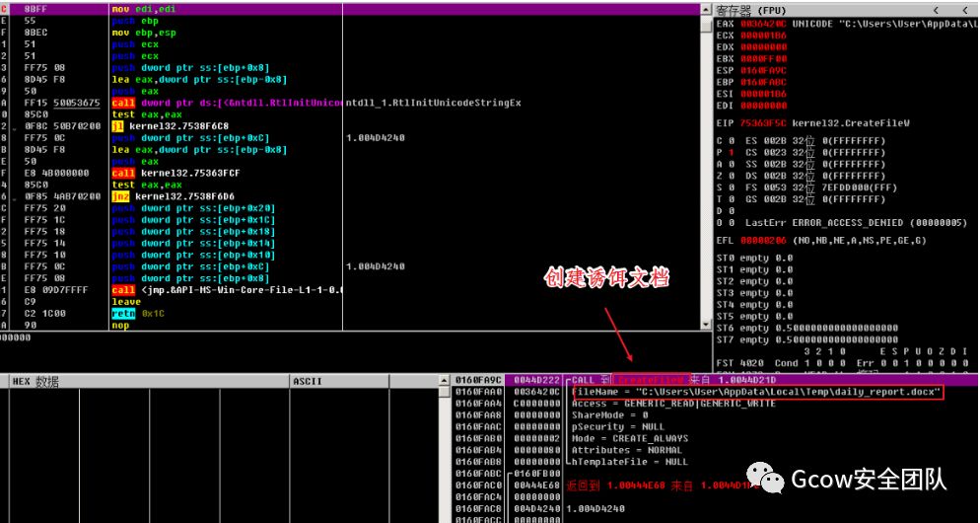Viewport: 980px width, 523px height.
Task: Select Access = GENERIC_READ|GENERIC_WRITE stack row
Action: click(x=673, y=405)
